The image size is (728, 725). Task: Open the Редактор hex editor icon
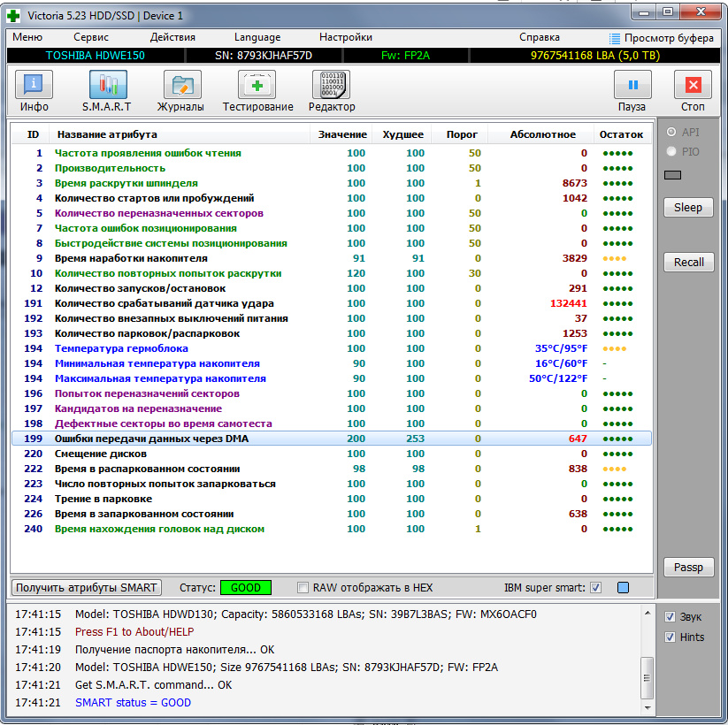(x=331, y=86)
